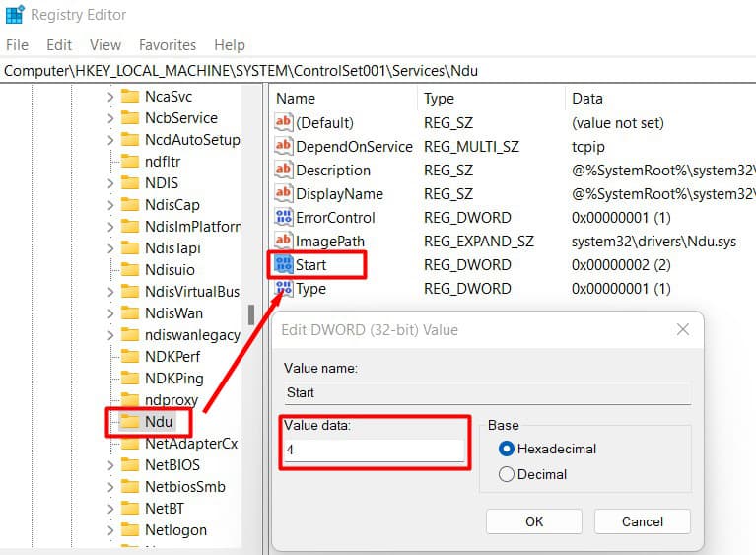756x555 pixels.
Task: Select the Decimal base radio button
Action: (507, 474)
